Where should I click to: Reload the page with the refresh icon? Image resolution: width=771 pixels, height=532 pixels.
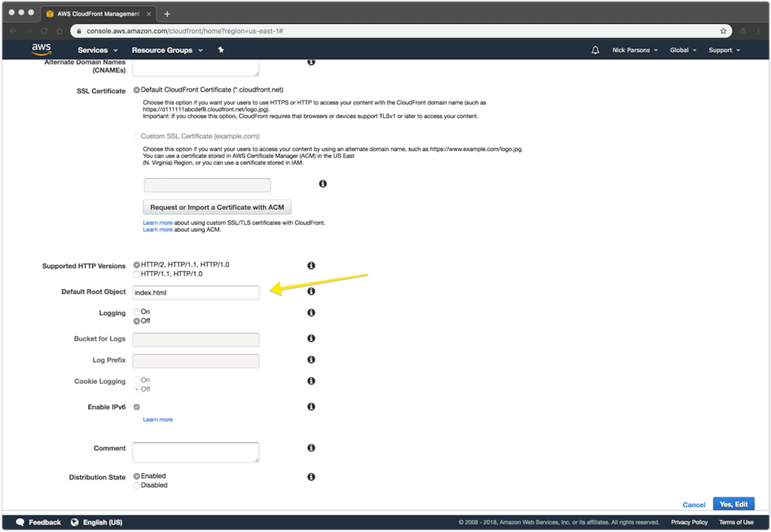point(44,31)
